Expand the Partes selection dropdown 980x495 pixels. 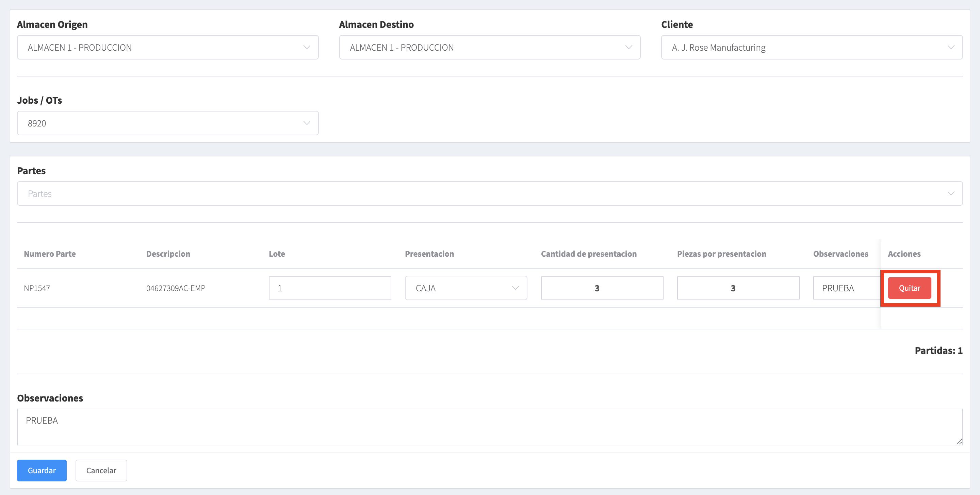489,193
